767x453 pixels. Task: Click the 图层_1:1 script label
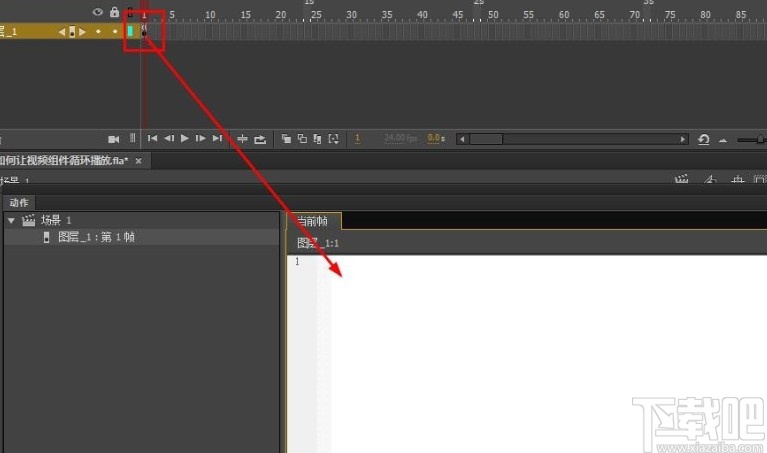(318, 243)
